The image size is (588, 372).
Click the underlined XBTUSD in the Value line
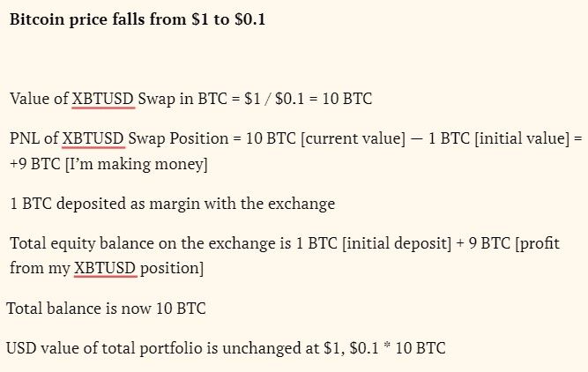104,99
